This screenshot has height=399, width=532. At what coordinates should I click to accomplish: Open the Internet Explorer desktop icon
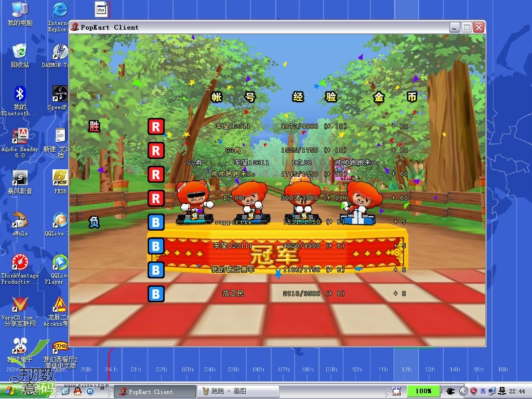click(x=58, y=17)
